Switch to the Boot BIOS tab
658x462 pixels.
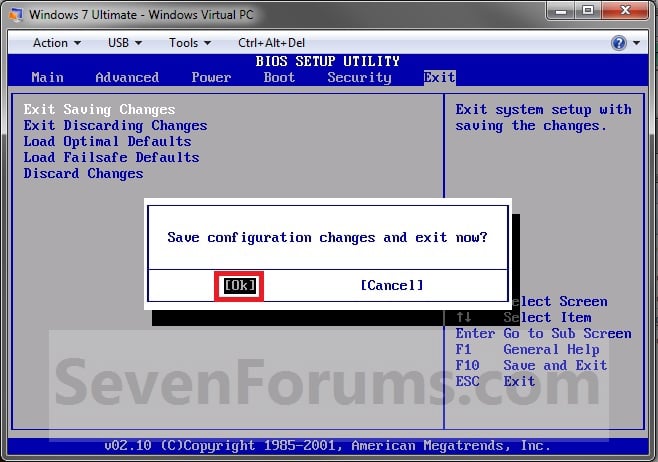pos(279,78)
